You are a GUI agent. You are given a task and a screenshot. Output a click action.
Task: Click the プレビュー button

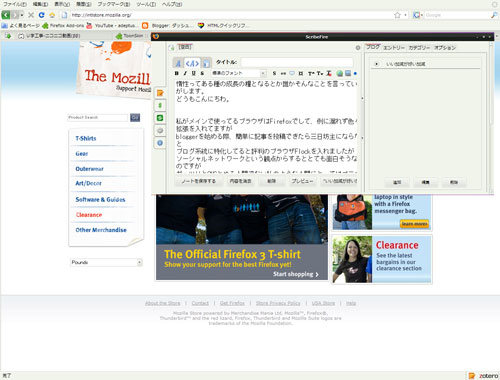click(302, 181)
